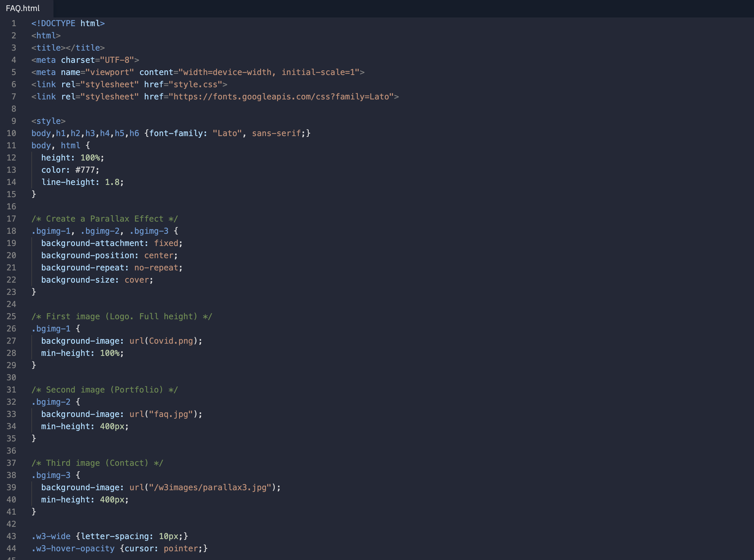Viewport: 754px width, 560px height.
Task: Click the Parallax Effect comment
Action: coord(104,219)
